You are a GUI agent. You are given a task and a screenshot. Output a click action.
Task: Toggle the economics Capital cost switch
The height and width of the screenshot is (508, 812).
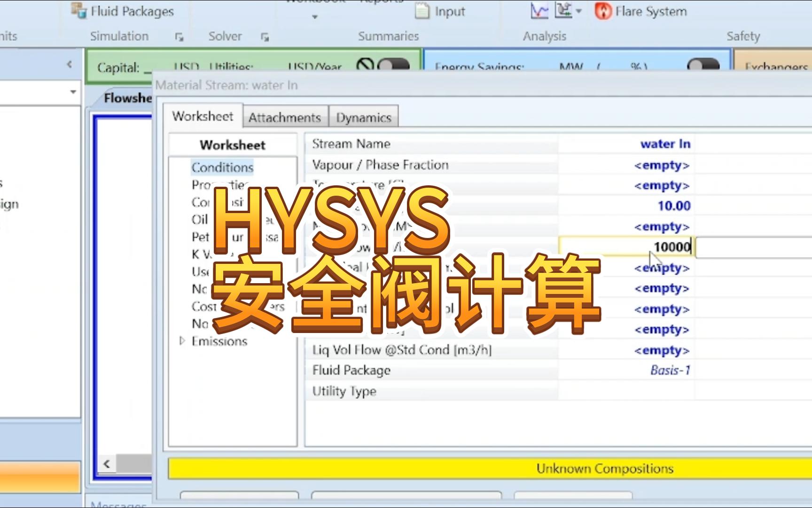click(394, 65)
